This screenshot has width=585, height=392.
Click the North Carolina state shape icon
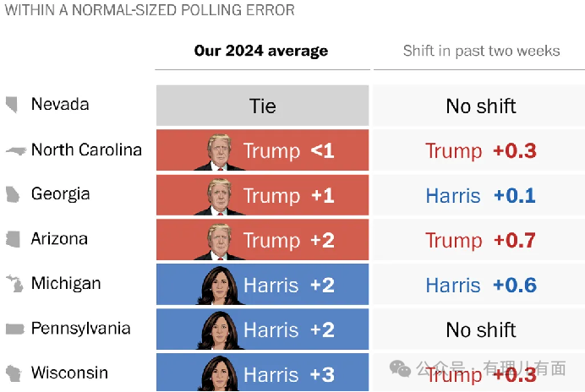pos(15,150)
